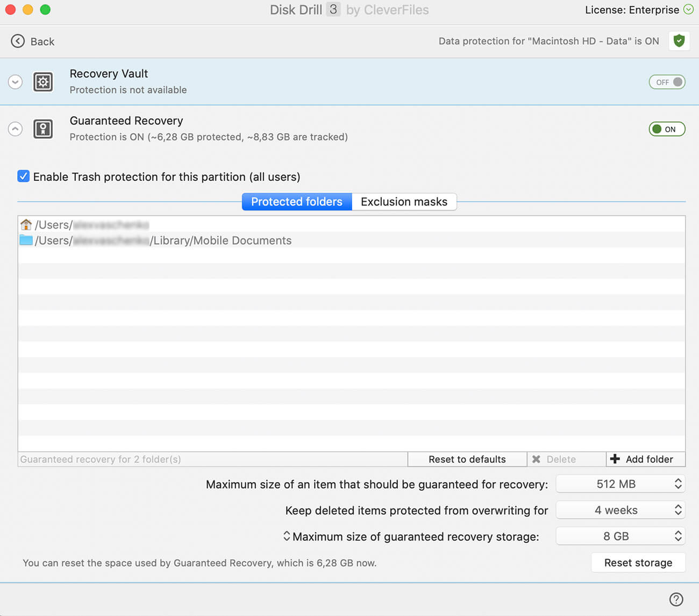Click the green shield data protection icon
Image resolution: width=699 pixels, height=616 pixels.
coord(679,41)
